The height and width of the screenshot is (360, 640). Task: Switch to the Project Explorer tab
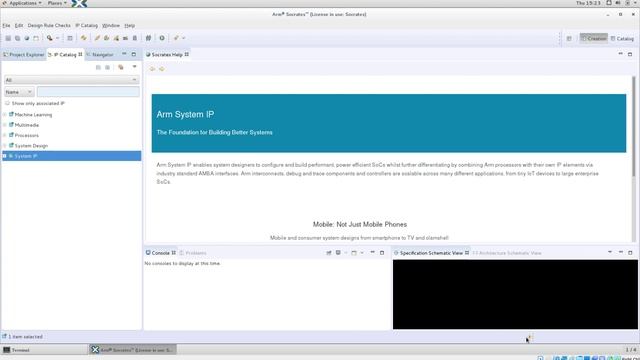coord(24,54)
